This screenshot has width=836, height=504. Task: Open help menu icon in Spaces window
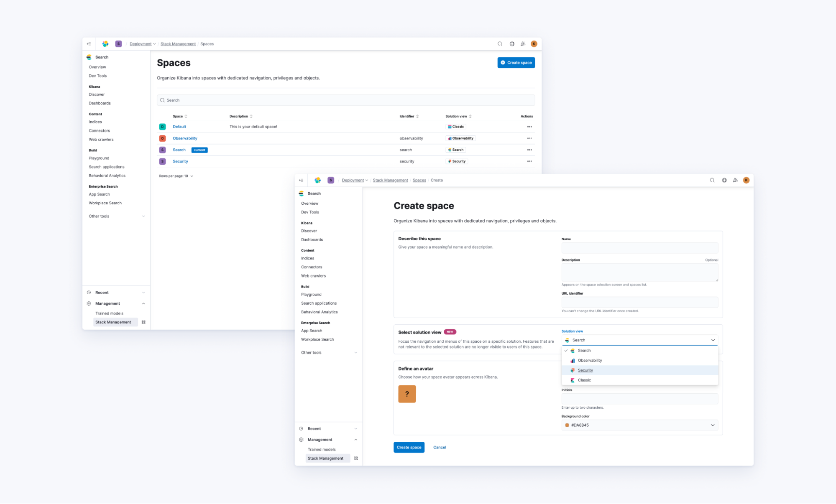coord(512,44)
